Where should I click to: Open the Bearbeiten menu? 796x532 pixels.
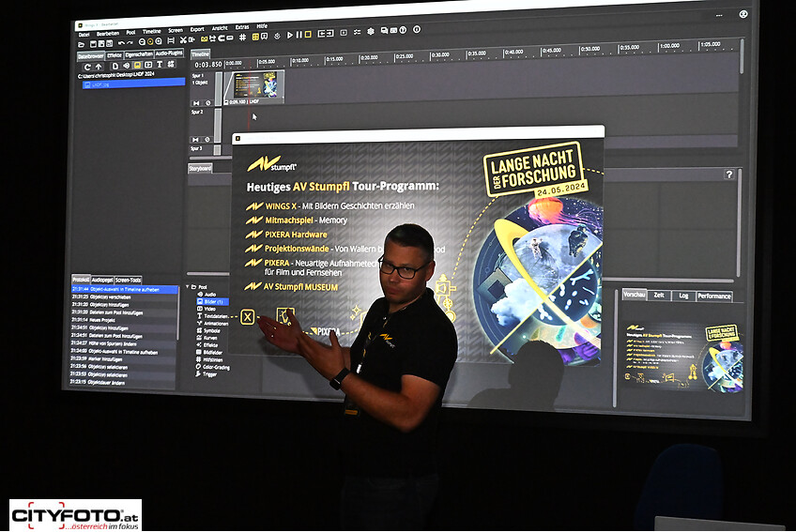[108, 34]
